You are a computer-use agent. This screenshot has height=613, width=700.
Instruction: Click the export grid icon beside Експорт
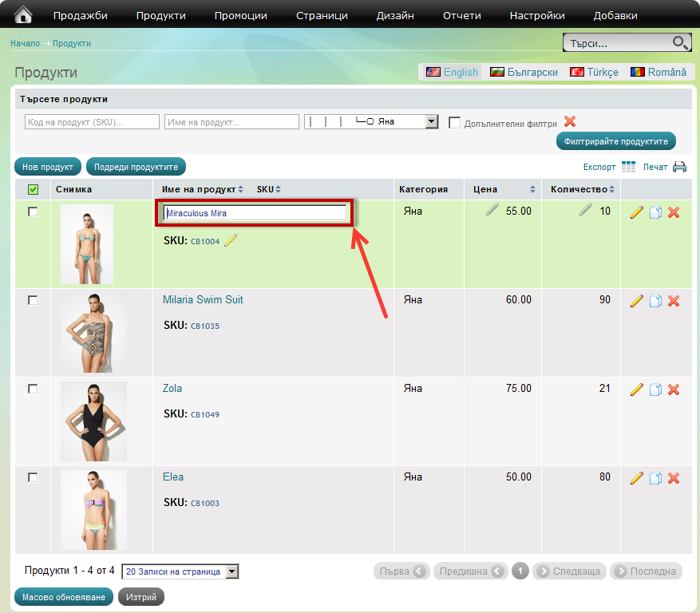pyautogui.click(x=629, y=167)
